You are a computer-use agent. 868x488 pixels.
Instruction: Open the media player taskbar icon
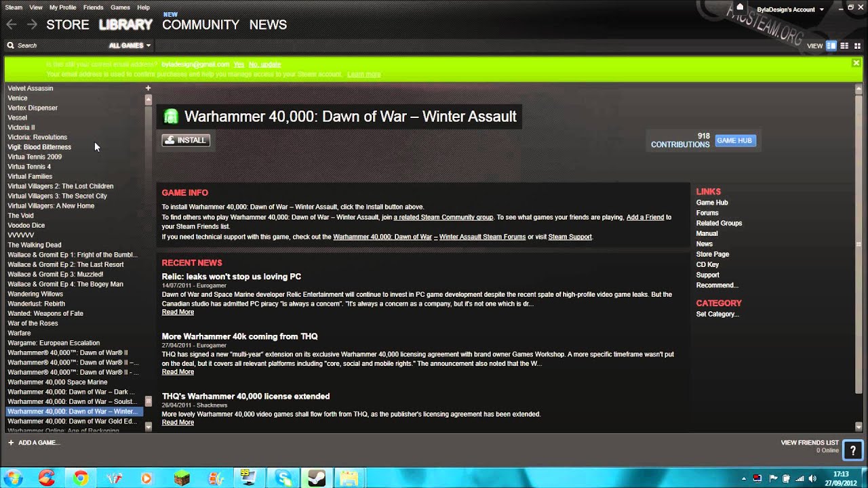pos(146,479)
